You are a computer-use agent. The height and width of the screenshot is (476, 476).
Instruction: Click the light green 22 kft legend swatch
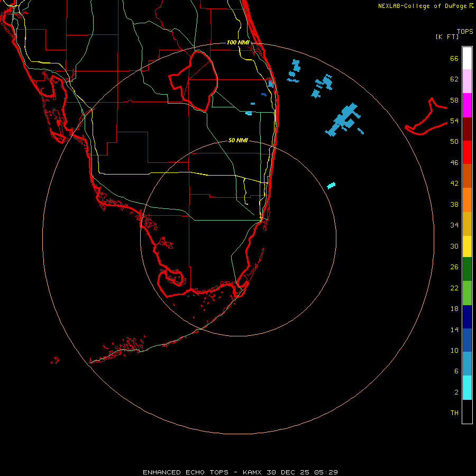coord(467,293)
